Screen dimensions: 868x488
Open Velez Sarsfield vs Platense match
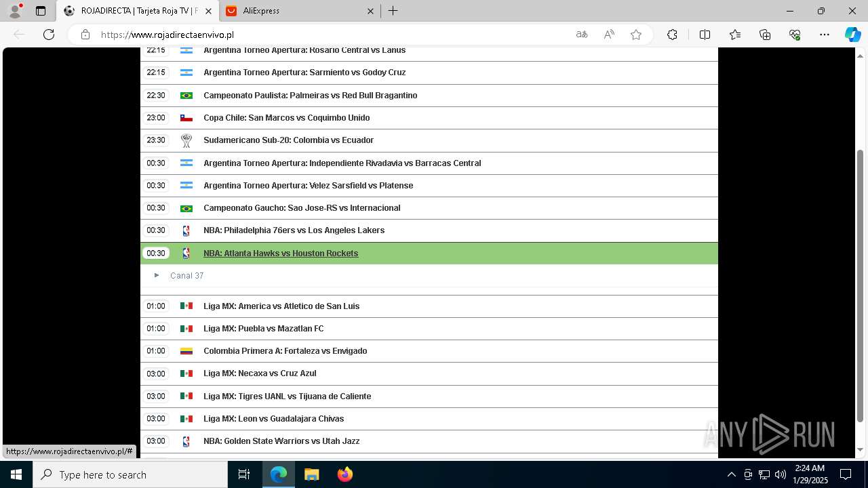309,186
